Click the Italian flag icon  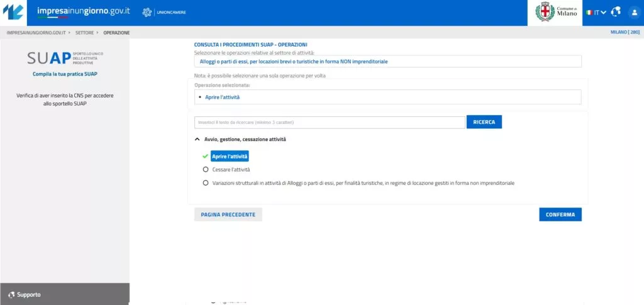tap(589, 13)
